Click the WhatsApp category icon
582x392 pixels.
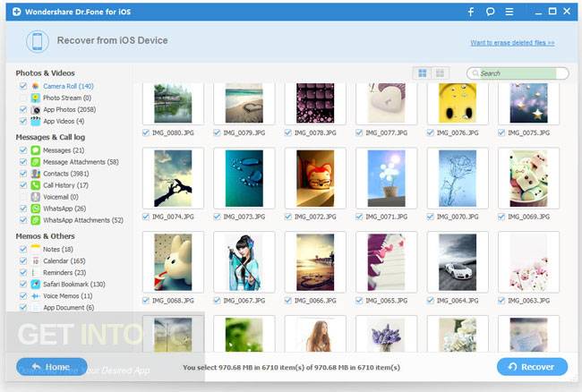pos(36,209)
